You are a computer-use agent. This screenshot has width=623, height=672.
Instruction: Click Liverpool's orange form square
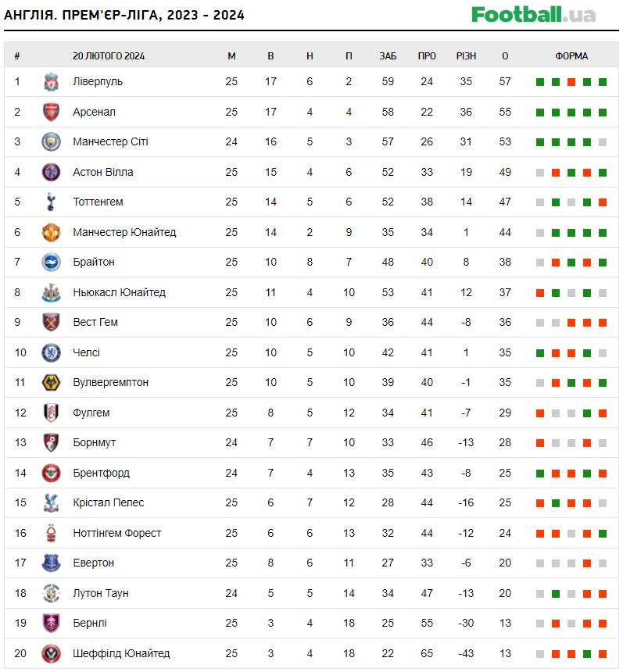[571, 82]
